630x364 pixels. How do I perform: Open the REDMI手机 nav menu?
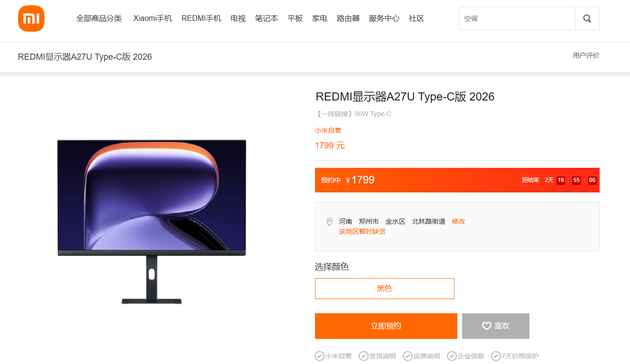(x=201, y=18)
